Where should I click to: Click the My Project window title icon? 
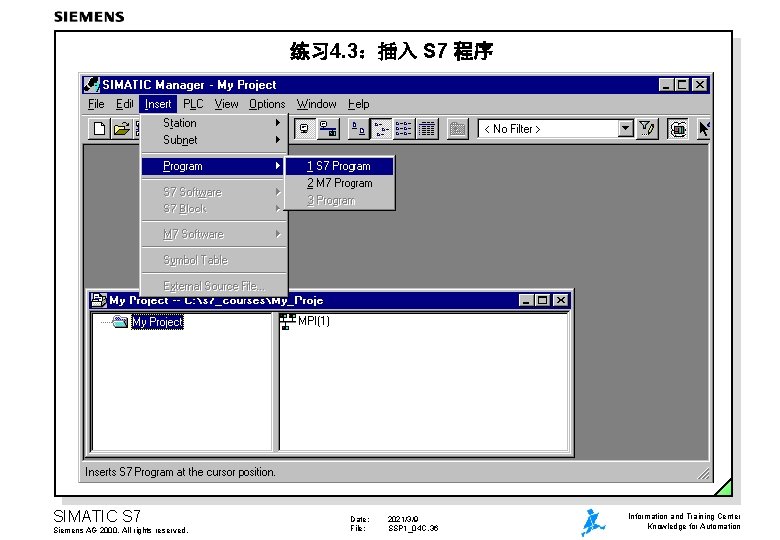(98, 300)
